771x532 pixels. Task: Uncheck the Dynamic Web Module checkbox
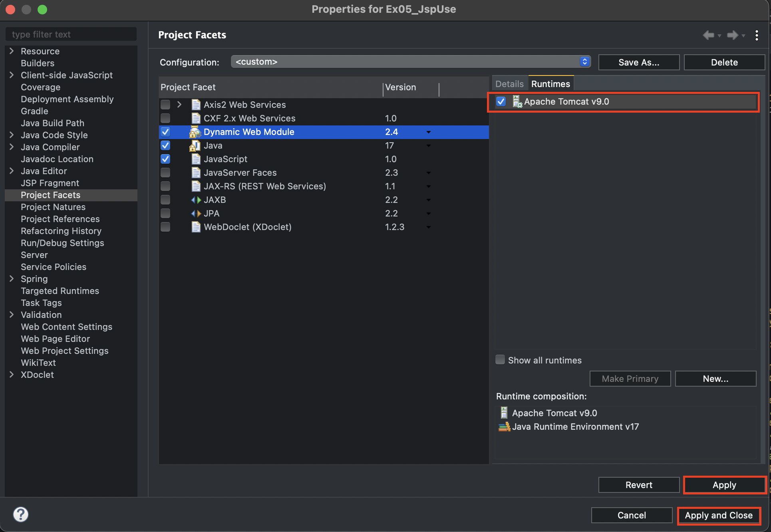tap(165, 132)
